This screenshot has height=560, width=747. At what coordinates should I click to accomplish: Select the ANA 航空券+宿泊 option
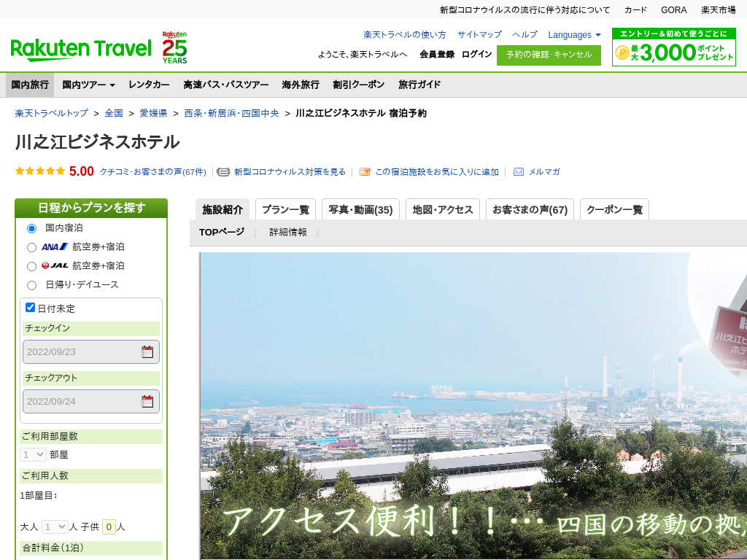(31, 247)
